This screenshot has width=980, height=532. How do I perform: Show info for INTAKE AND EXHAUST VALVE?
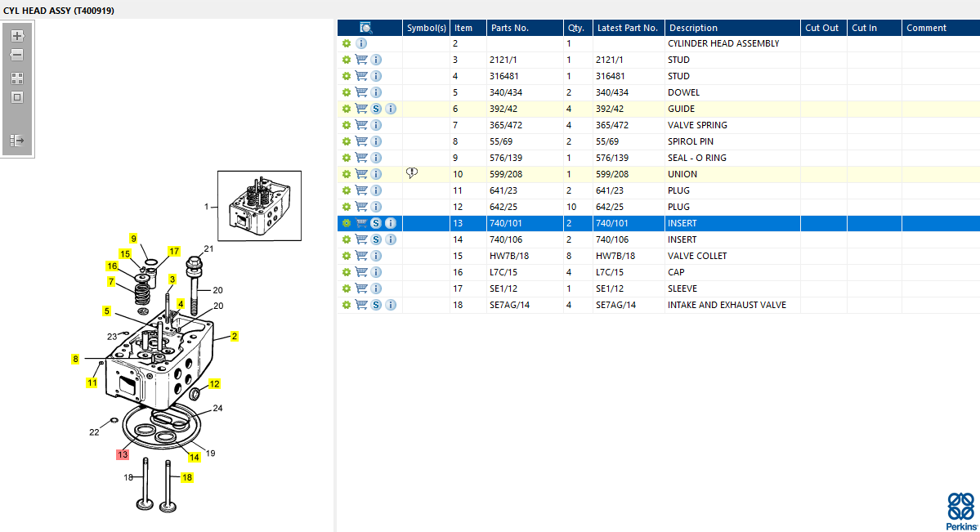point(392,305)
